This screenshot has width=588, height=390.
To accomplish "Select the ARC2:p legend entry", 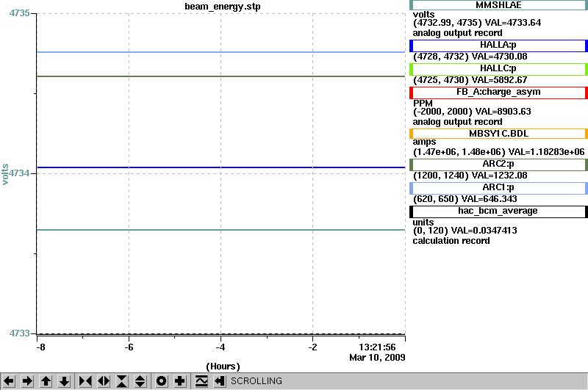I will (498, 165).
